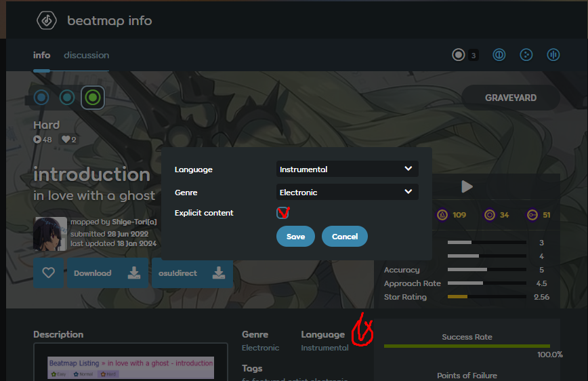Click the Approach Rate bar

[487, 283]
